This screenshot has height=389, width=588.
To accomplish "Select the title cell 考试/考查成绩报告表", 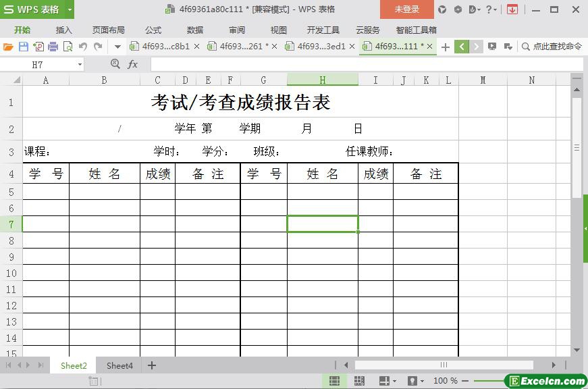I will tap(240, 102).
